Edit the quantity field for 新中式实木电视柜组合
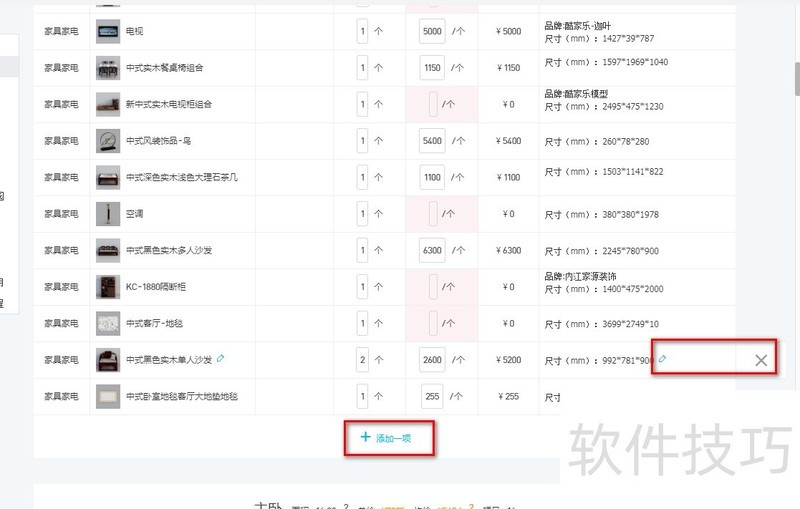The width and height of the screenshot is (800, 509). [362, 105]
